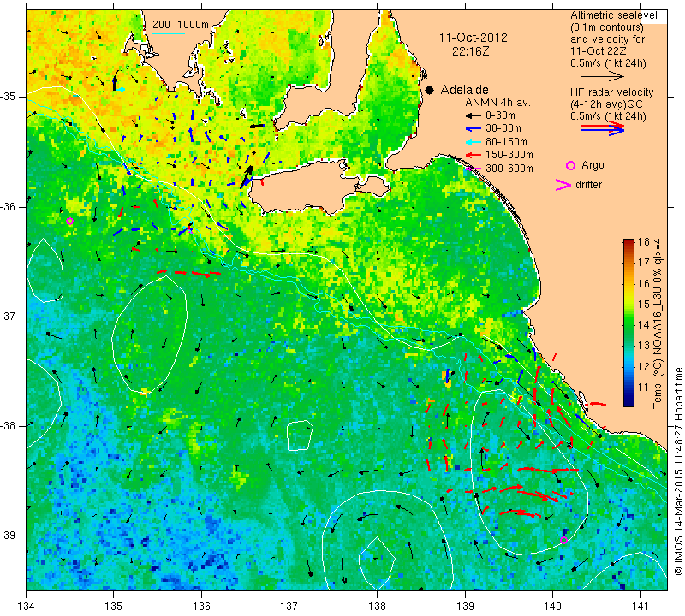Click the blue 30-80m legend arrow
Viewport: 685px width, 616px height.
[473, 129]
